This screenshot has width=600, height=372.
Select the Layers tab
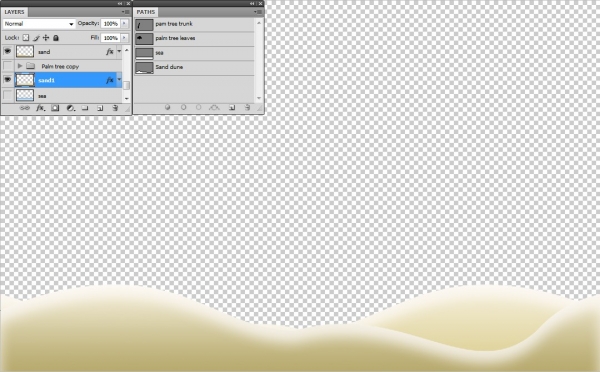pos(15,12)
